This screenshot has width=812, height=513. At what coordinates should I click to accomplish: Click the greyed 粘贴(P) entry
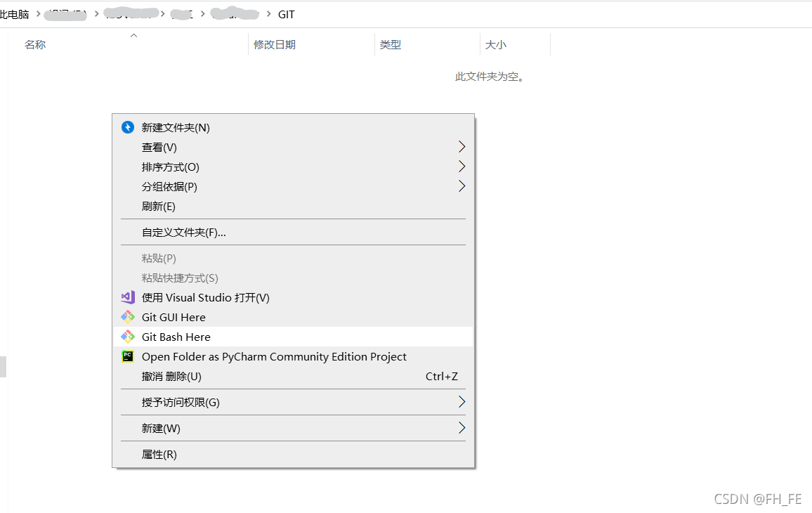[293, 258]
